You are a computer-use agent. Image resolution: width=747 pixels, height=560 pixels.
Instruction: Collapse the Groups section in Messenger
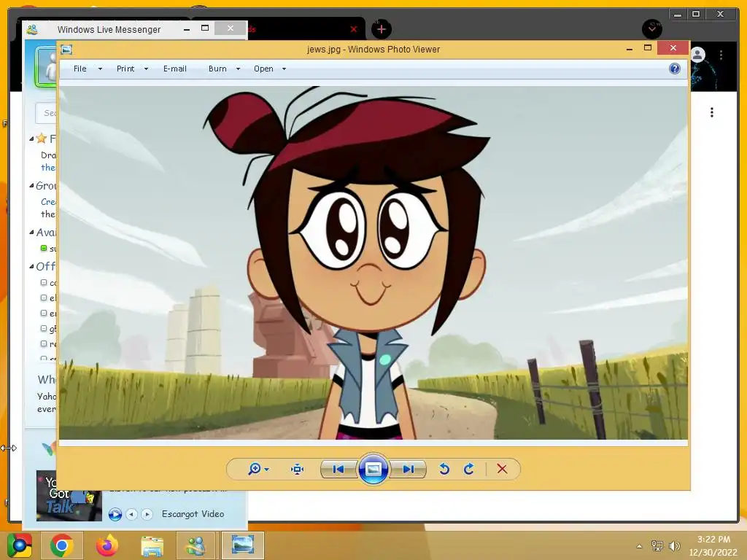pos(31,185)
